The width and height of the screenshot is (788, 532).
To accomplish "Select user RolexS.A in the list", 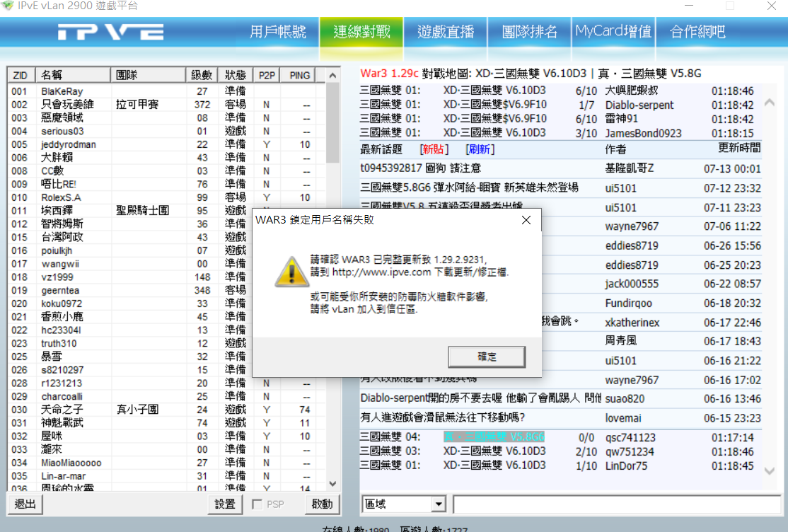I will [x=167, y=197].
